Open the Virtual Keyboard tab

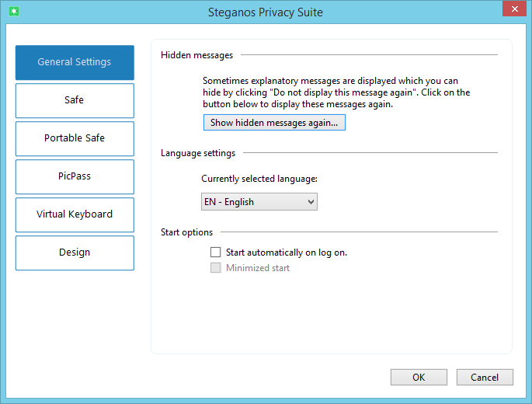pyautogui.click(x=75, y=214)
